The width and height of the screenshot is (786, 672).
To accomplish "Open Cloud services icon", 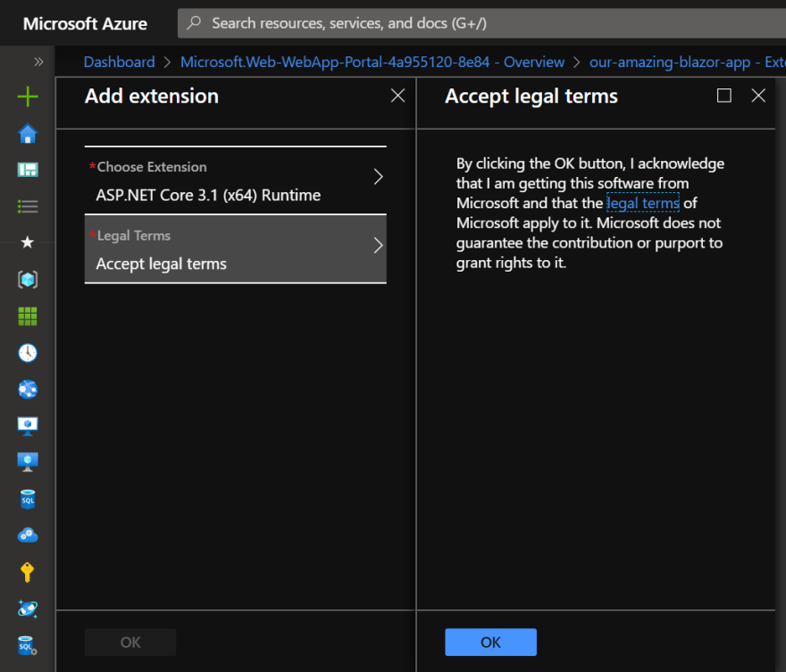I will click(28, 535).
